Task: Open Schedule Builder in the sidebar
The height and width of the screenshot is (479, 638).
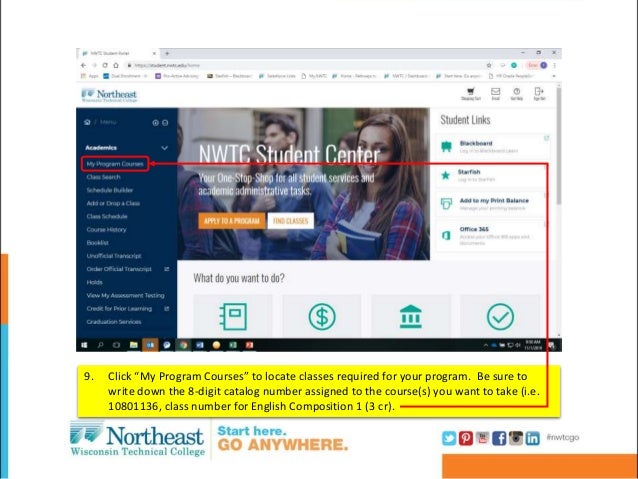Action: pyautogui.click(x=110, y=190)
